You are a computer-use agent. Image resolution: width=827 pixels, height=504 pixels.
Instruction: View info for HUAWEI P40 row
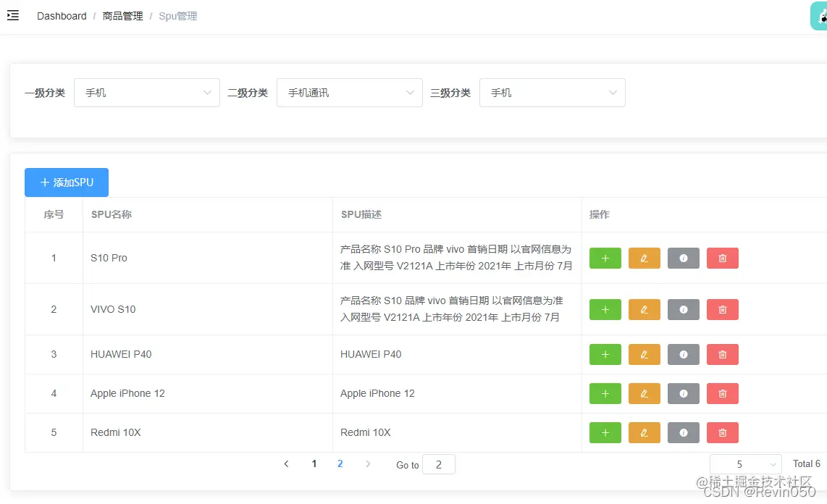(683, 354)
